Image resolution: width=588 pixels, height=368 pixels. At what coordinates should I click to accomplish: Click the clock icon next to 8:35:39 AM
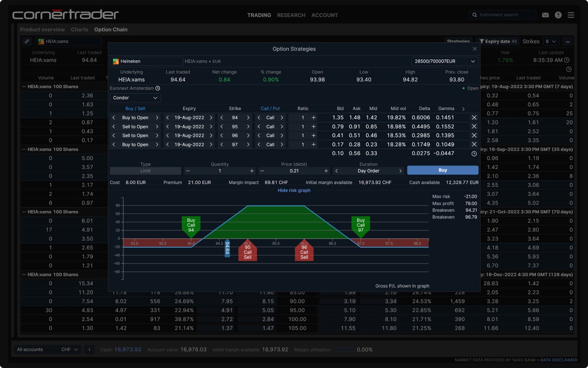567,60
